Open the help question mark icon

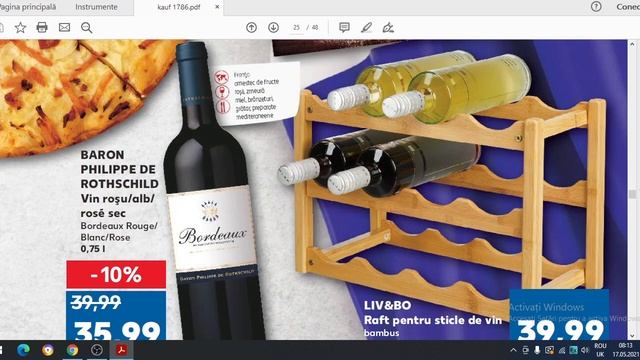tap(596, 7)
